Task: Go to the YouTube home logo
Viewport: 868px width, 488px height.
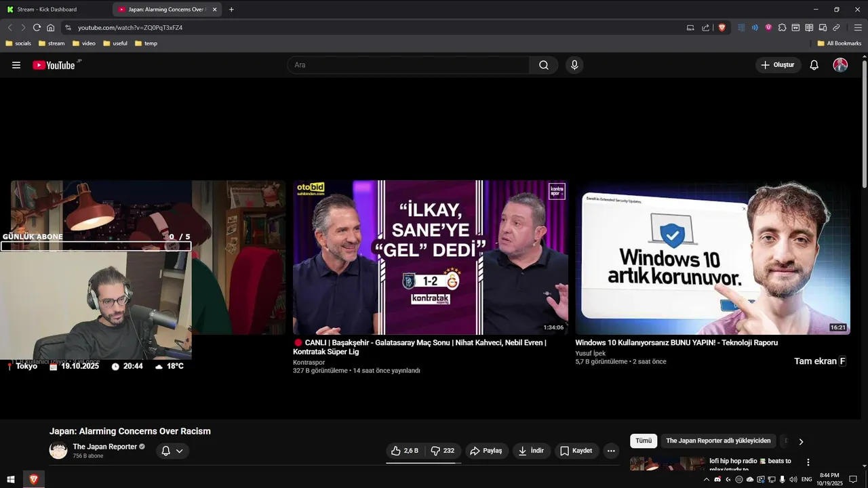Action: [x=54, y=65]
